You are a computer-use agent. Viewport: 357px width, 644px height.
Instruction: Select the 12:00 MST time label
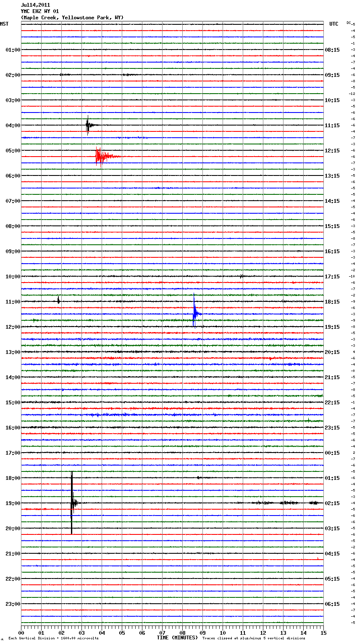click(13, 327)
